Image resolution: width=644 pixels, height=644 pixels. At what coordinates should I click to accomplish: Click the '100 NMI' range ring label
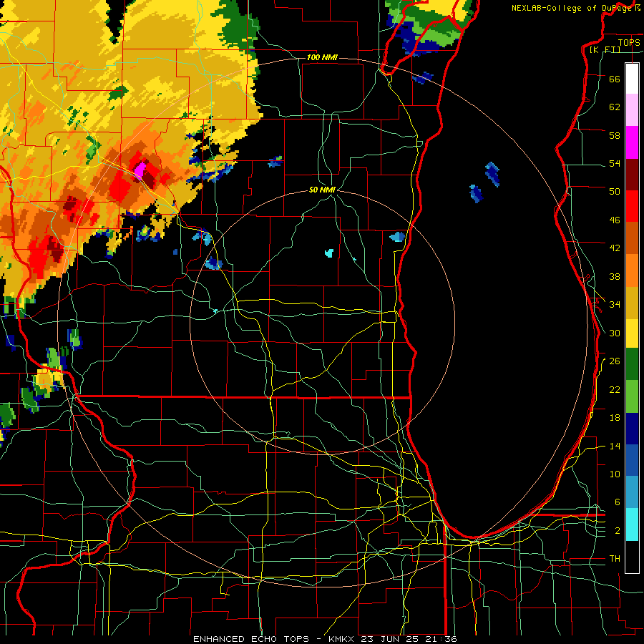(322, 57)
